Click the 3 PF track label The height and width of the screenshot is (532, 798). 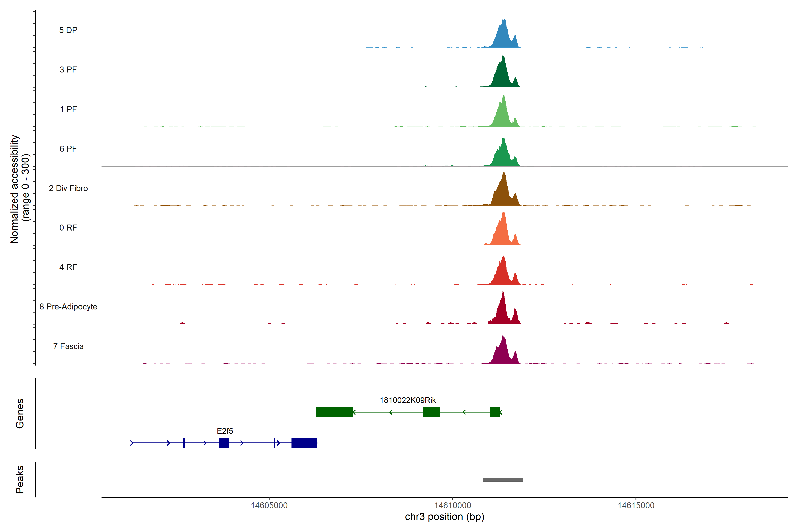point(68,70)
